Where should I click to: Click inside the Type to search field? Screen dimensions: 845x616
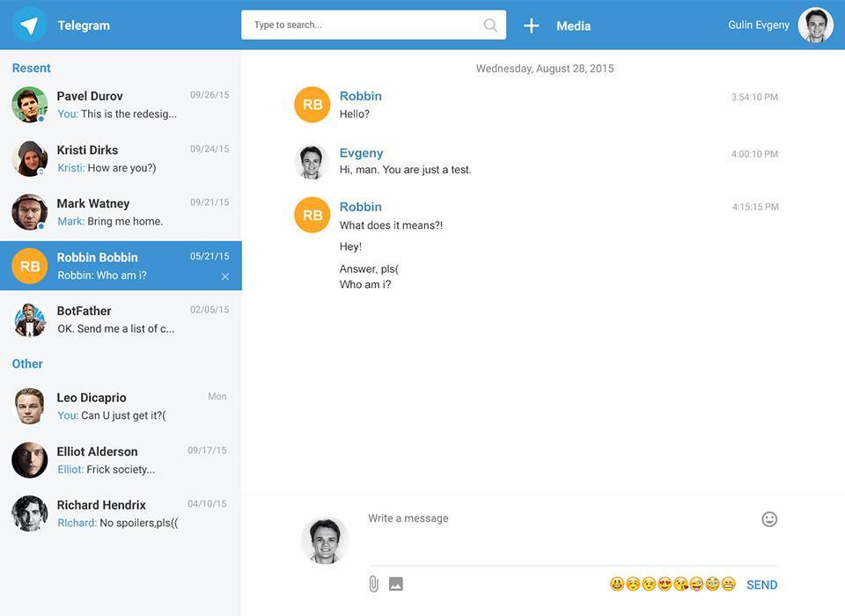pos(365,26)
